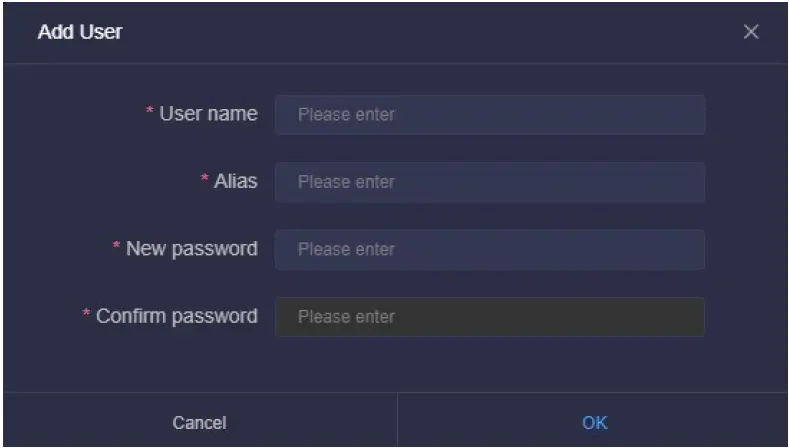
Task: Click the required asterisk before Confirm password
Action: click(x=86, y=315)
